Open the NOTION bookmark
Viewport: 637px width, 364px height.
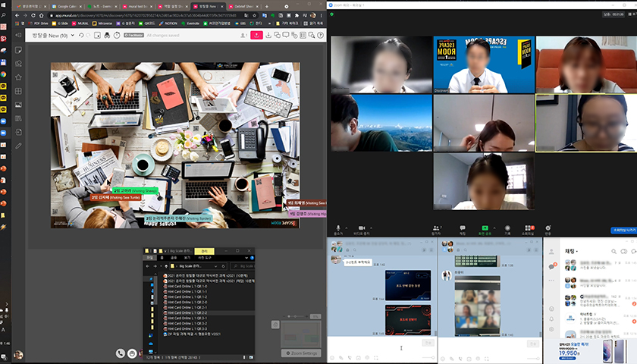(168, 24)
